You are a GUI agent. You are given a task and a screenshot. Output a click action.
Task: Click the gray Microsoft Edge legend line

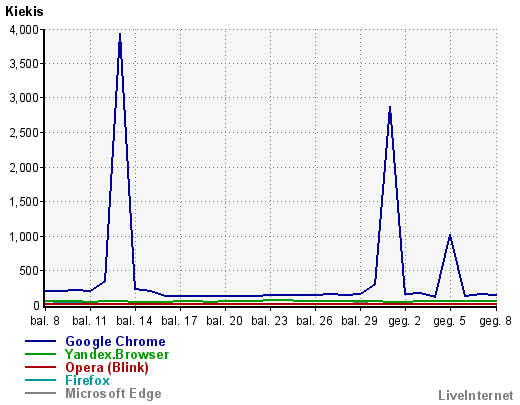coord(40,393)
